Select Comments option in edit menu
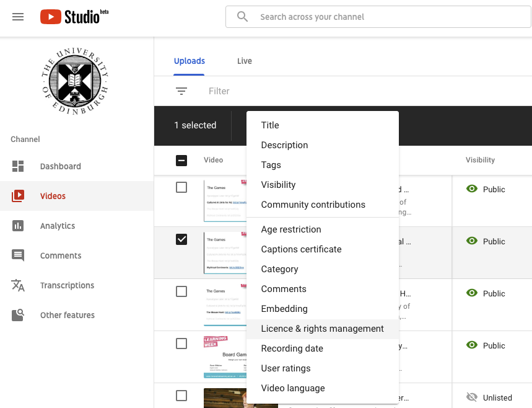Screen dimensions: 532x408 323,289
